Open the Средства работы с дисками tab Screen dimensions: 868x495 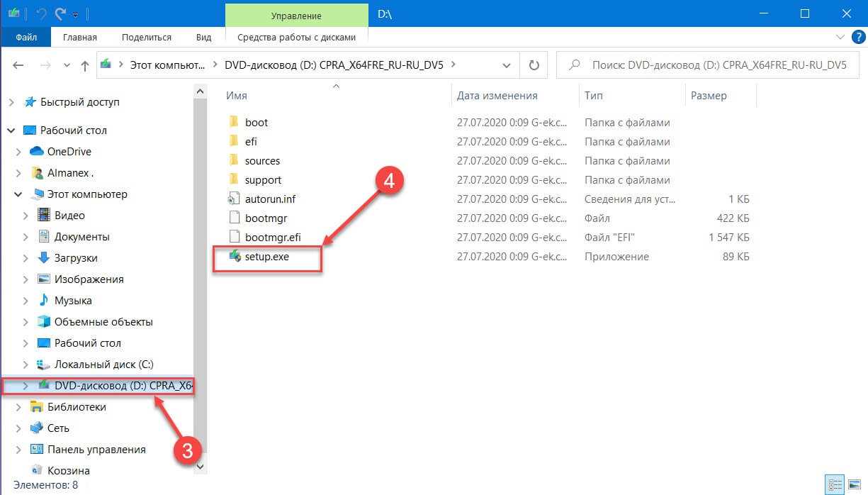click(296, 37)
